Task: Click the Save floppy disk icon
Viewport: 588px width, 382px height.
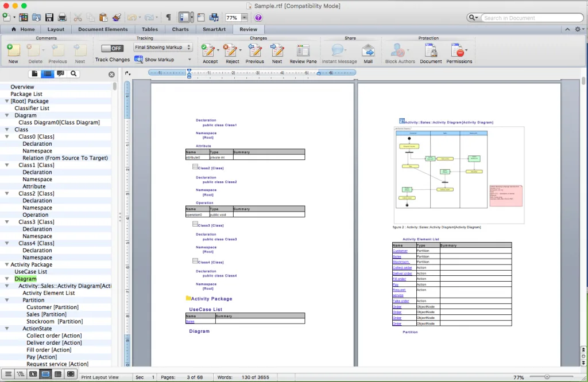Action: point(49,17)
